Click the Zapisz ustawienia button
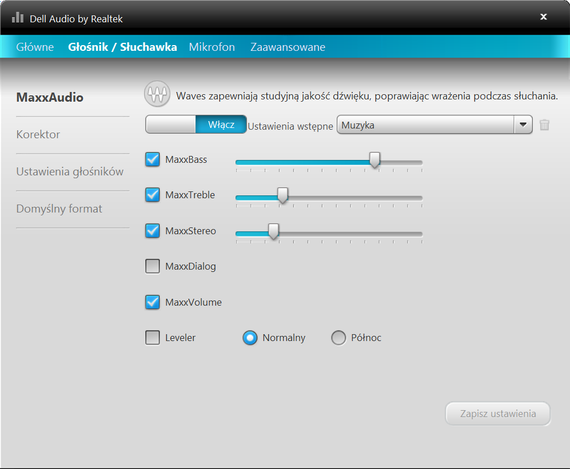570x469 pixels. tap(498, 413)
